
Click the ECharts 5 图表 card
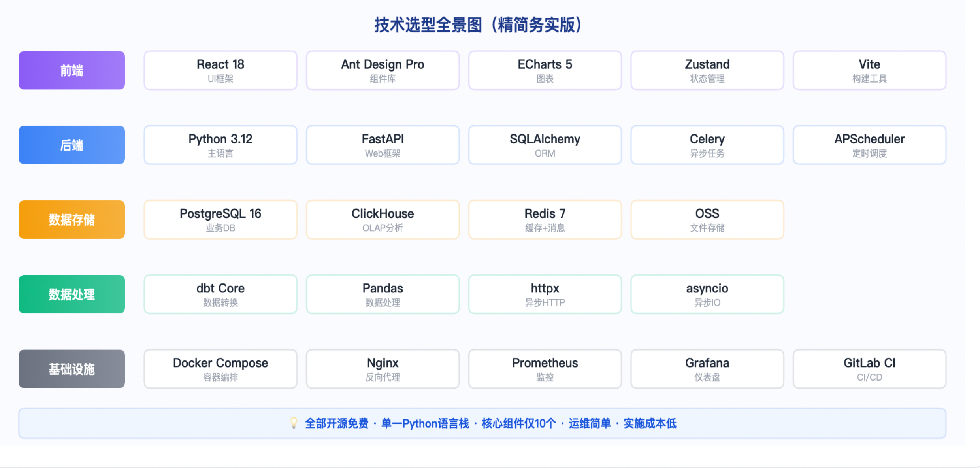tap(545, 70)
